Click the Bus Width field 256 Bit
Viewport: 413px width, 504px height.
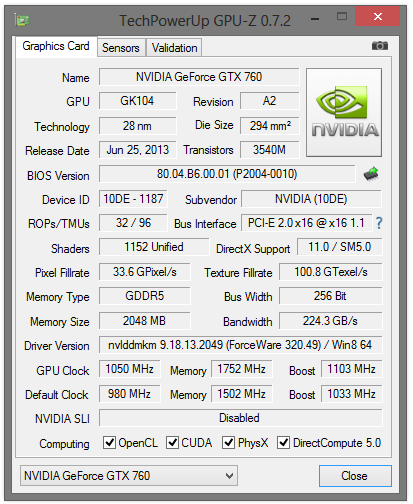tap(331, 296)
